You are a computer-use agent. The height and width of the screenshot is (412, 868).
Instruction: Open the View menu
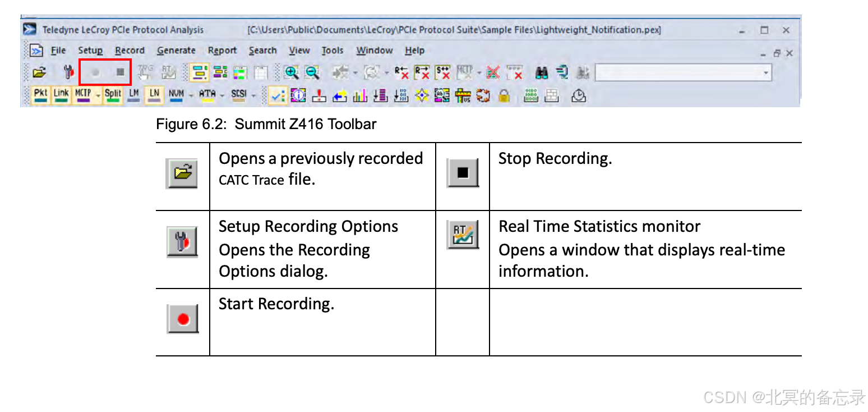pyautogui.click(x=299, y=51)
